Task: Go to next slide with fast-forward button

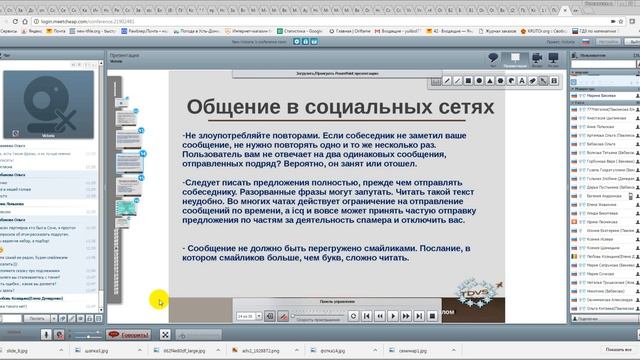Action: click(406, 316)
